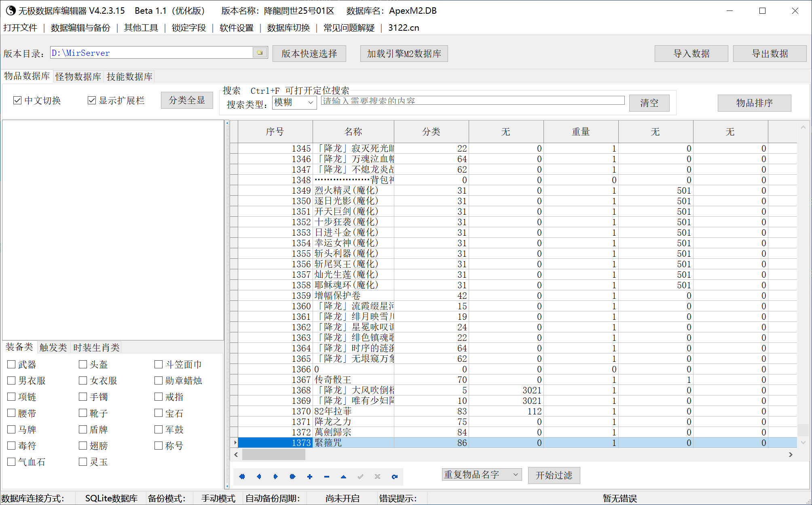Switch to the 怪物数据库 tab
Viewport: 812px width, 505px height.
pyautogui.click(x=78, y=76)
